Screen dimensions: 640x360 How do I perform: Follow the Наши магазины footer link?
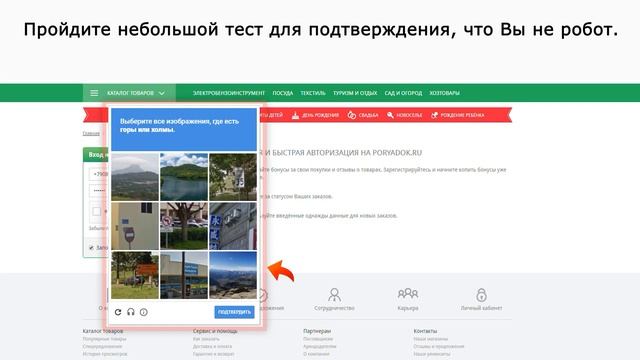pyautogui.click(x=431, y=339)
